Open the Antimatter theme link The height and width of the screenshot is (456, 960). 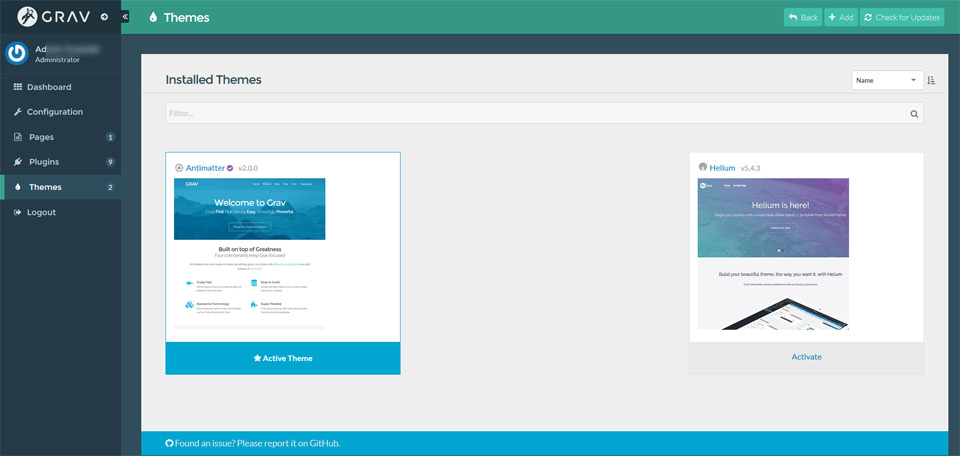205,168
